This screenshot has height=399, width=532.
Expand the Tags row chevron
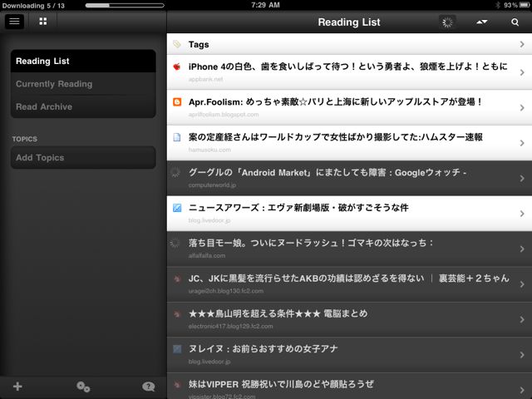(522, 44)
